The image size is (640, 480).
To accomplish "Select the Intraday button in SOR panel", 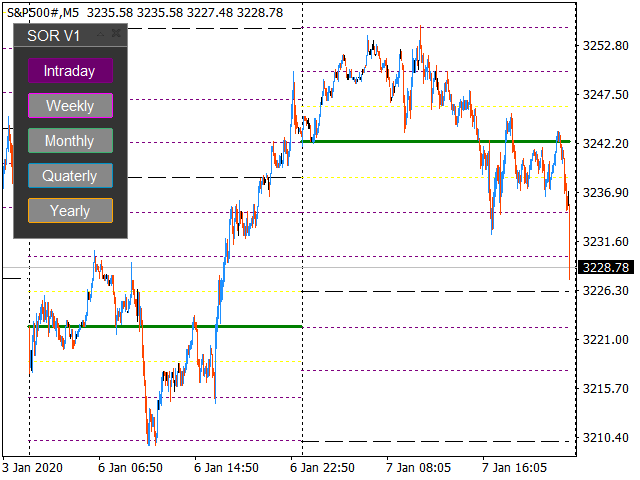I will pos(70,71).
